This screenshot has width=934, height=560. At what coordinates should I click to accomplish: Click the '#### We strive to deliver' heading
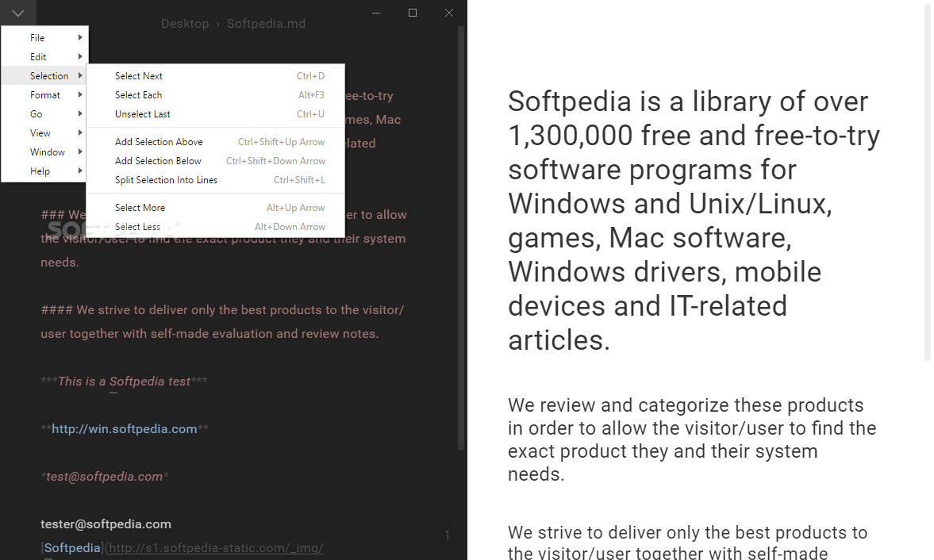point(222,322)
